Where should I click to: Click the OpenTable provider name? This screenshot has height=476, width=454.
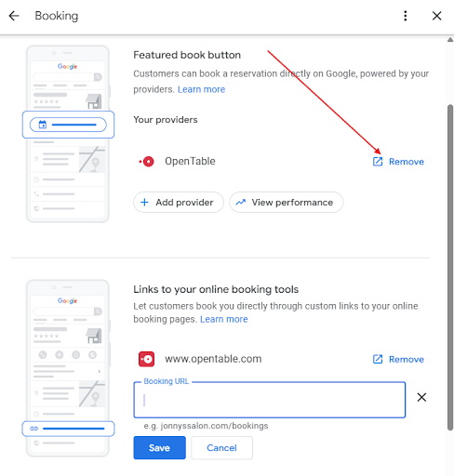coord(190,161)
